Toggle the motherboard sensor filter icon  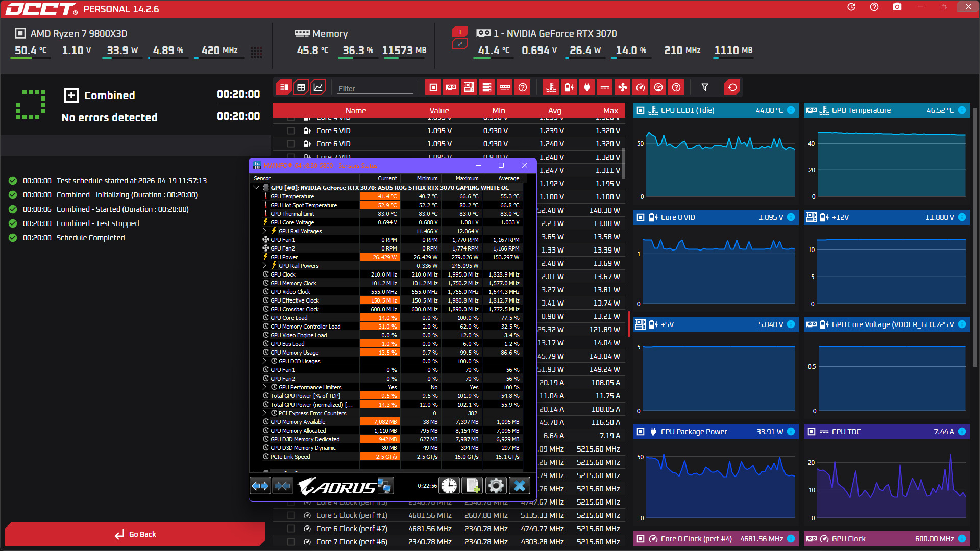coord(469,87)
